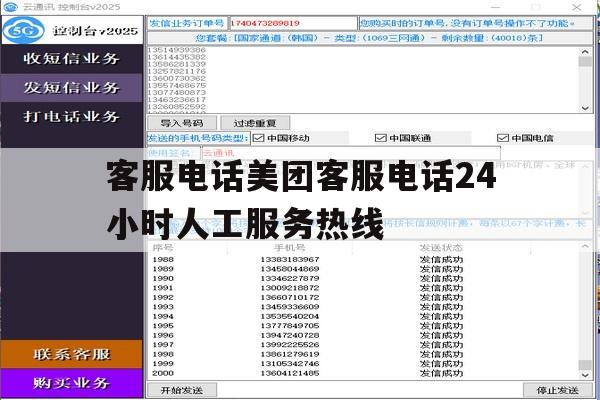Click the package info line 您套餐
The image size is (600, 400).
coord(370,38)
